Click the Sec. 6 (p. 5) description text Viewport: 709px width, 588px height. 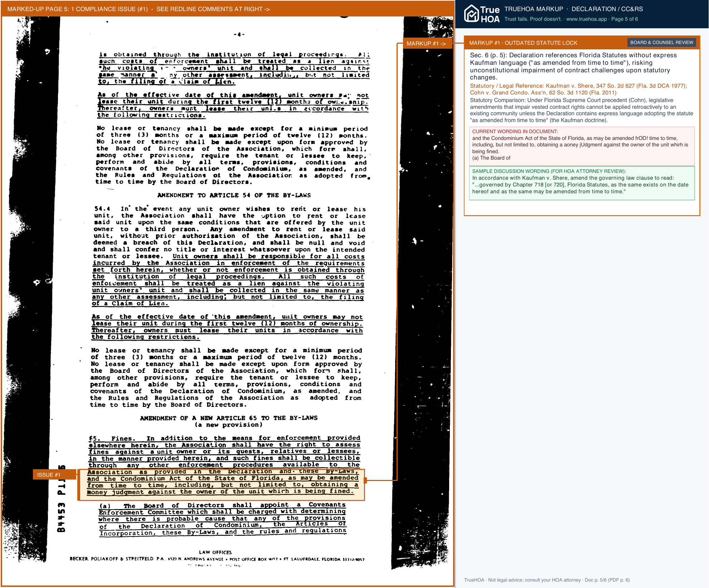point(573,67)
